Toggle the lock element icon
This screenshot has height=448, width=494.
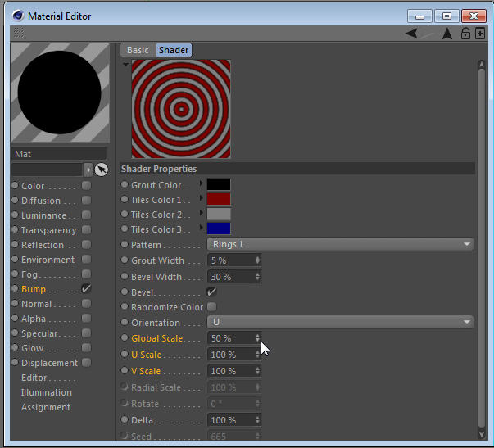465,33
